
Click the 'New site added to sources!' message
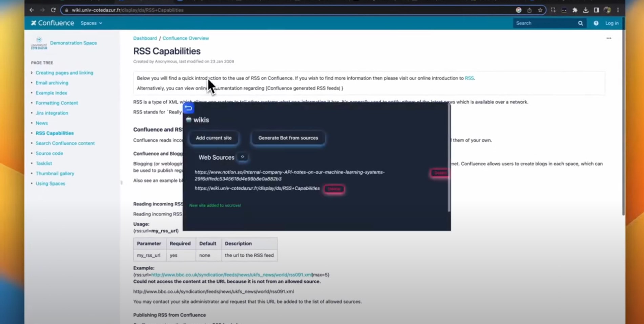coord(215,205)
